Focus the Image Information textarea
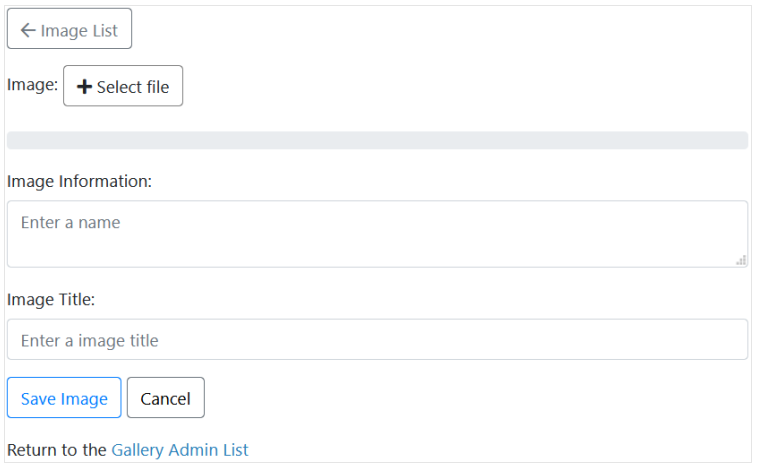 [x=378, y=234]
